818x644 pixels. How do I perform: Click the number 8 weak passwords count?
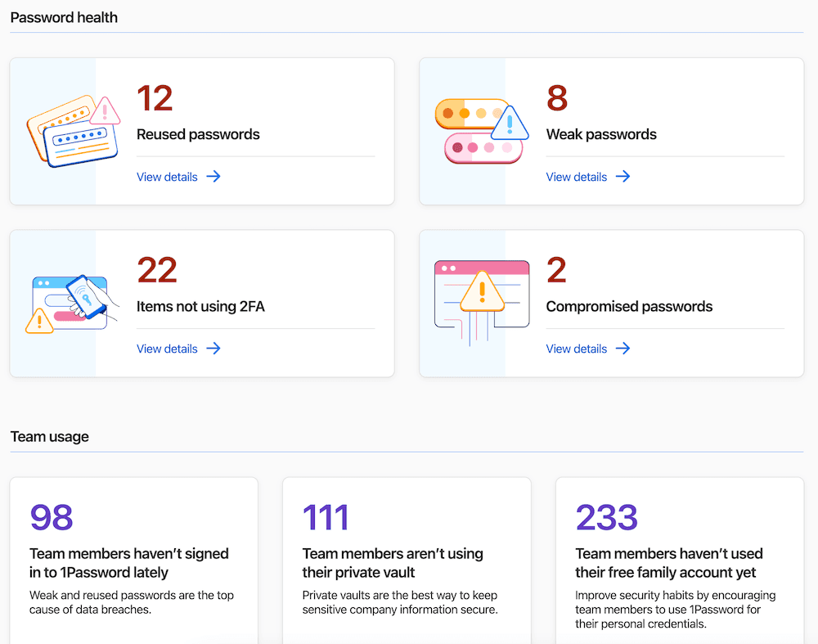click(557, 98)
